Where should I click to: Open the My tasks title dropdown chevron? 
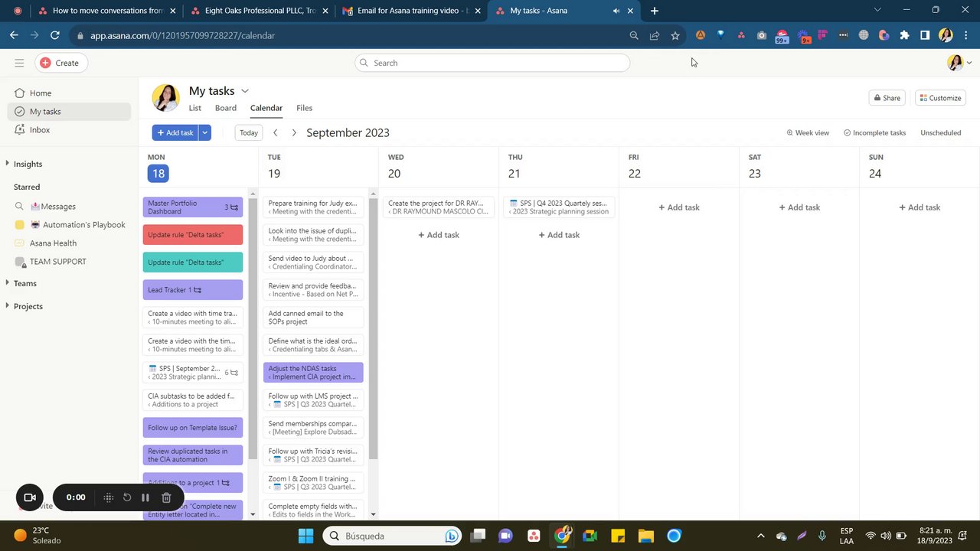(x=245, y=91)
